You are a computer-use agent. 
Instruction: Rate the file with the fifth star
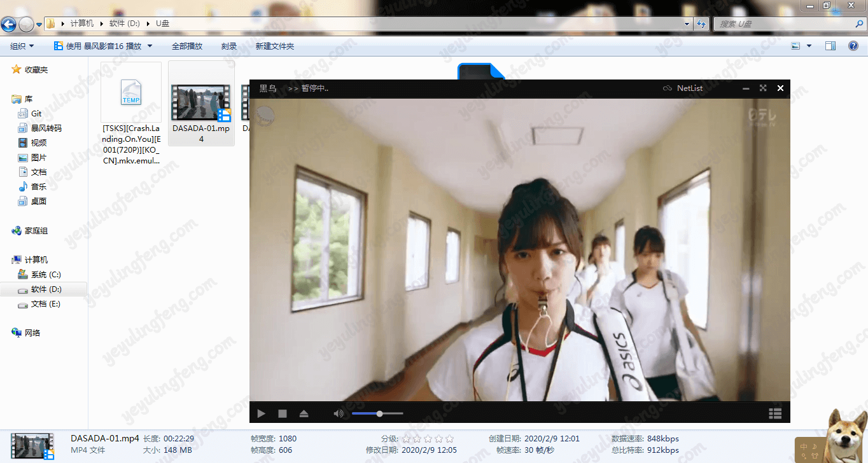[x=449, y=439]
